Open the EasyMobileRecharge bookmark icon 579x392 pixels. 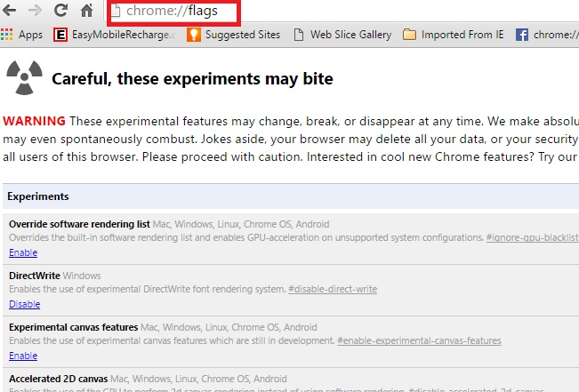coord(60,35)
